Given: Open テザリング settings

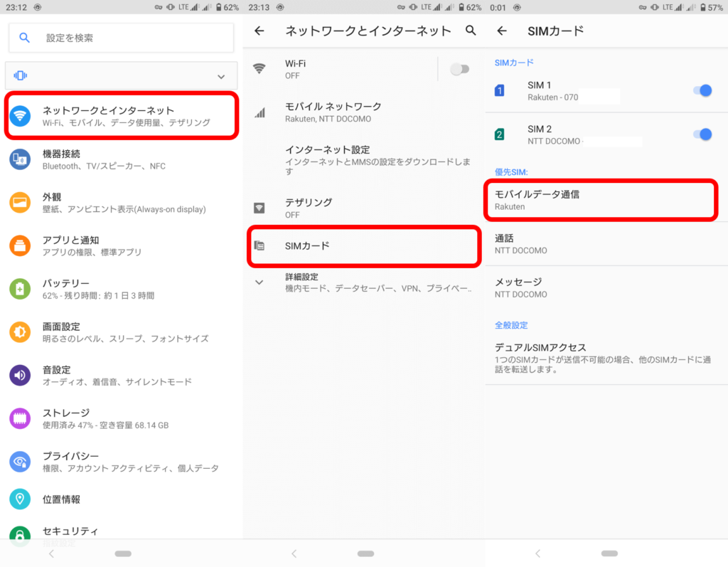Looking at the screenshot, I should [x=364, y=208].
